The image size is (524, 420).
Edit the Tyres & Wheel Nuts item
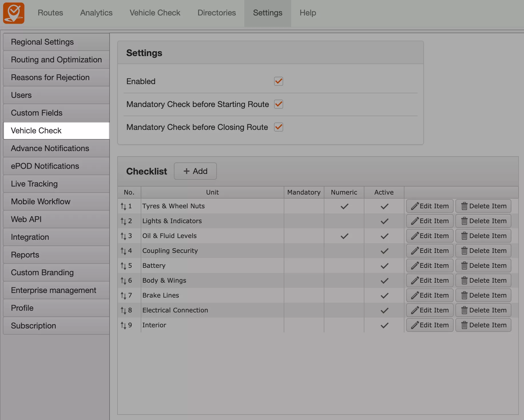click(x=430, y=206)
